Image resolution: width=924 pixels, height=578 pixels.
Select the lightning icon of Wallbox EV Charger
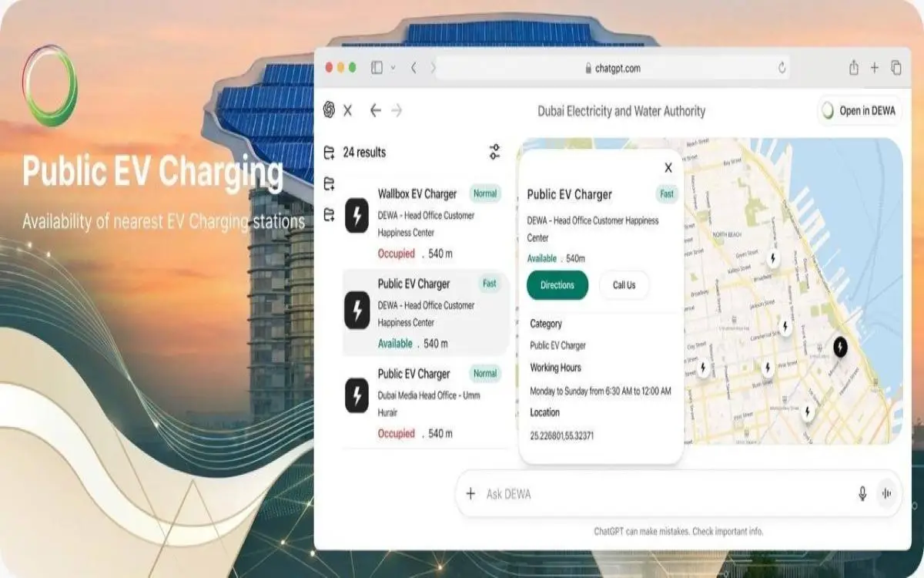click(356, 217)
